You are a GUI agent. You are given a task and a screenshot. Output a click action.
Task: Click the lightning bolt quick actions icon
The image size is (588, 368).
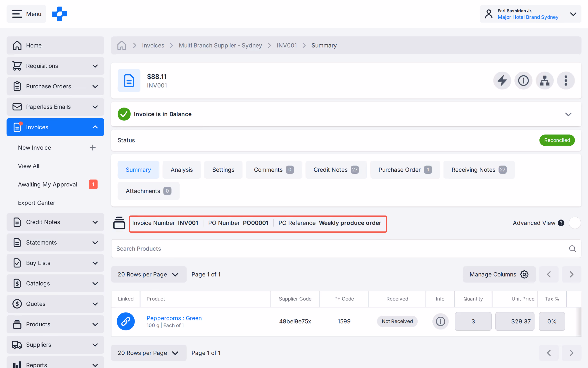502,81
